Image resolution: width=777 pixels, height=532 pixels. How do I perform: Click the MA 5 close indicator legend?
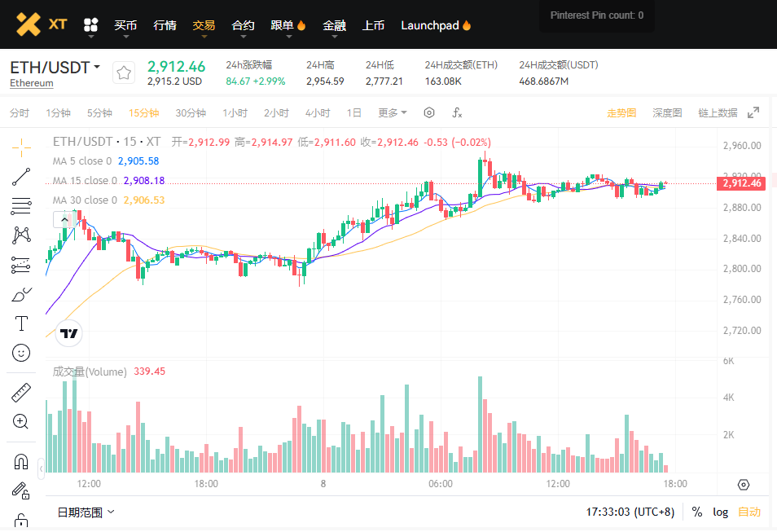[x=106, y=161]
